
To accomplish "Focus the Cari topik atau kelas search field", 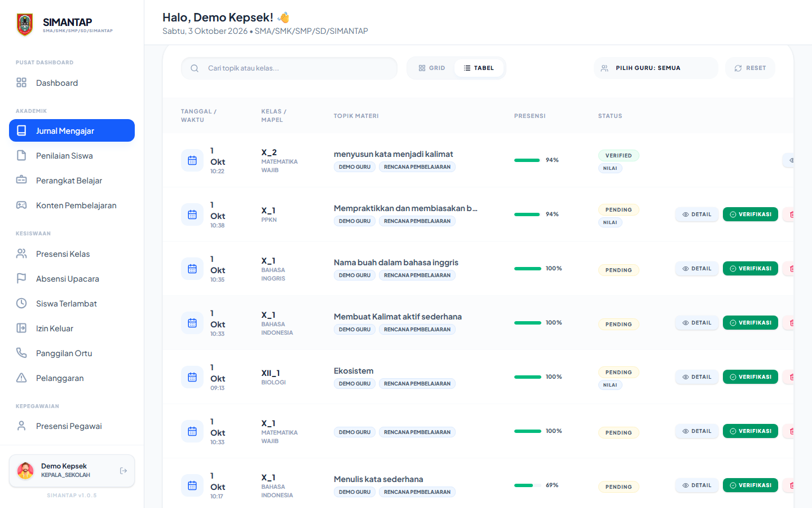I will click(x=289, y=68).
